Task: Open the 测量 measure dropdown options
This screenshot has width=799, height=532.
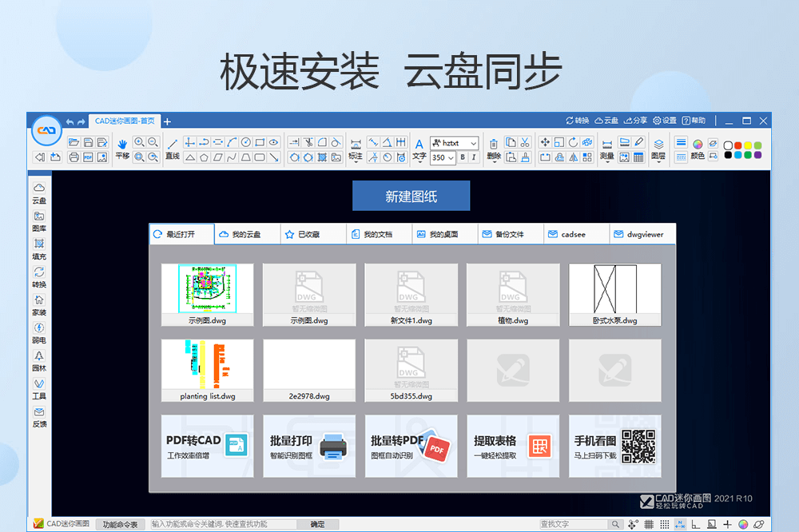Action: pyautogui.click(x=607, y=161)
